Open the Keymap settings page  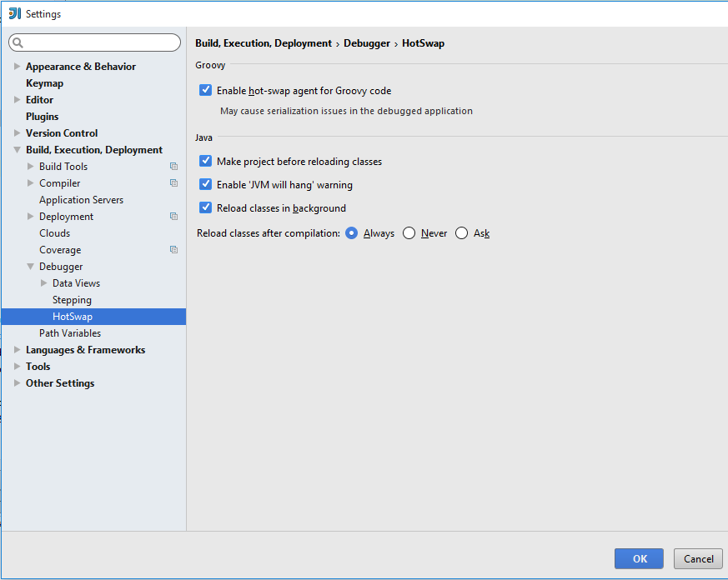[44, 83]
